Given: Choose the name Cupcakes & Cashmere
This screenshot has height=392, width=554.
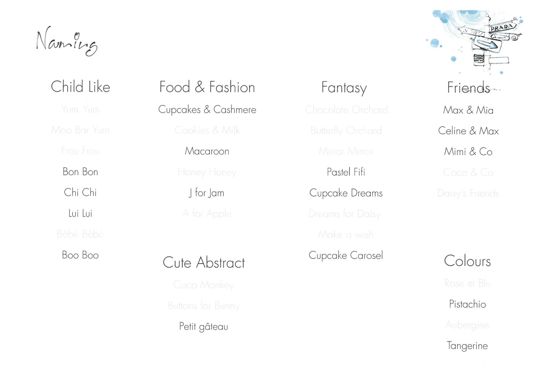Looking at the screenshot, I should 207,110.
